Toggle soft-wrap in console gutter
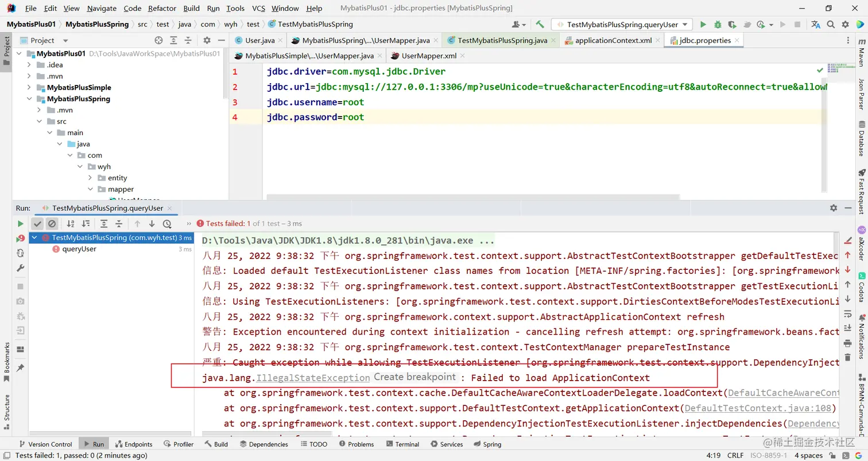 pos(848,313)
